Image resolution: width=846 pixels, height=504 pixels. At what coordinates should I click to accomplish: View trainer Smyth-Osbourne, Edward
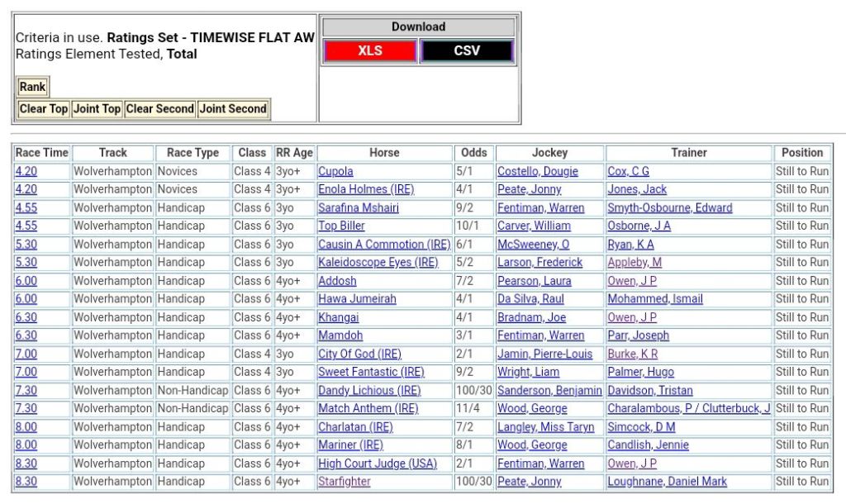669,208
